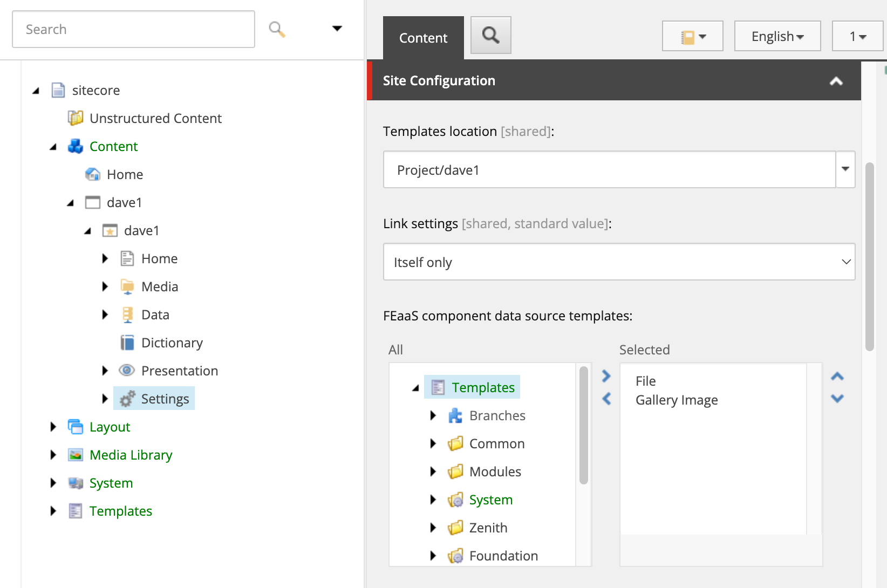Viewport: 887px width, 588px height.
Task: Expand the System node in the content tree
Action: (53, 483)
